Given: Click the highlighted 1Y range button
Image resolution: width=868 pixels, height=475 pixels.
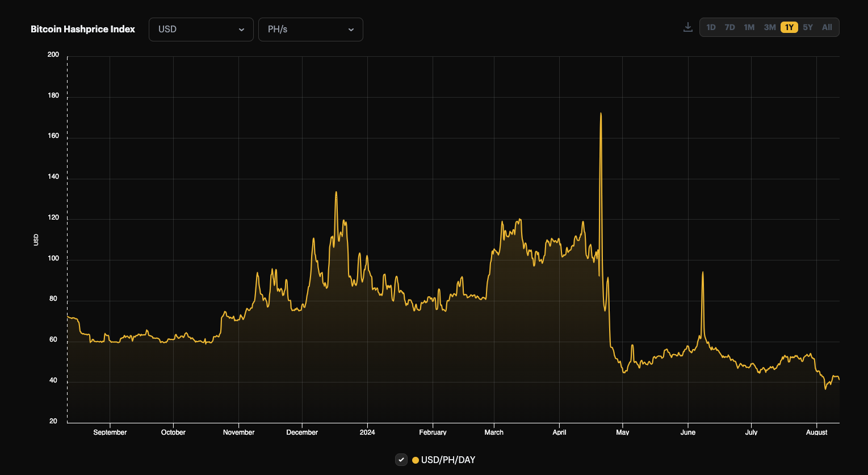Looking at the screenshot, I should (789, 27).
